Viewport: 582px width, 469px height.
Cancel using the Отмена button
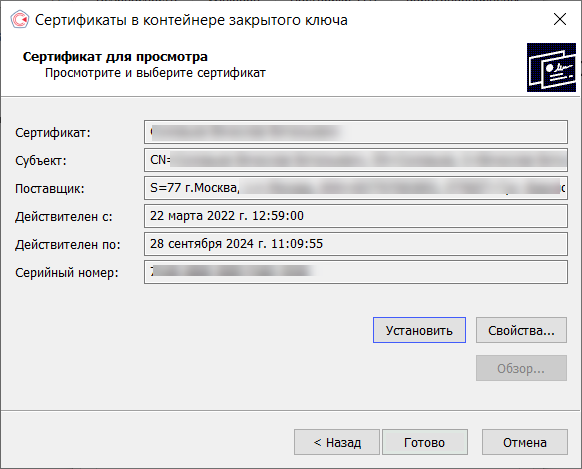(524, 442)
